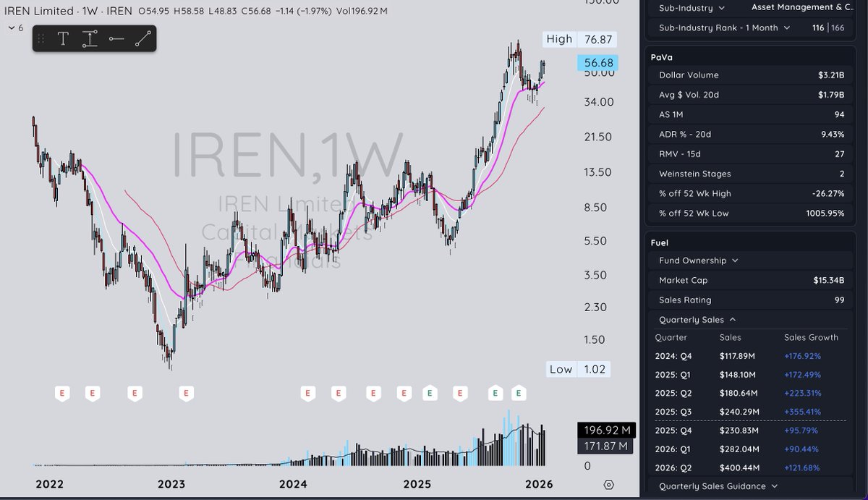Open the Fund Ownership dropdown
868x500 pixels.
point(698,260)
